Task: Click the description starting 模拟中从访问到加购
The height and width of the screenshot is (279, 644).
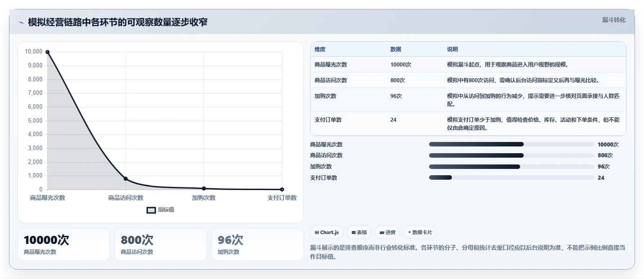Action: coord(533,100)
